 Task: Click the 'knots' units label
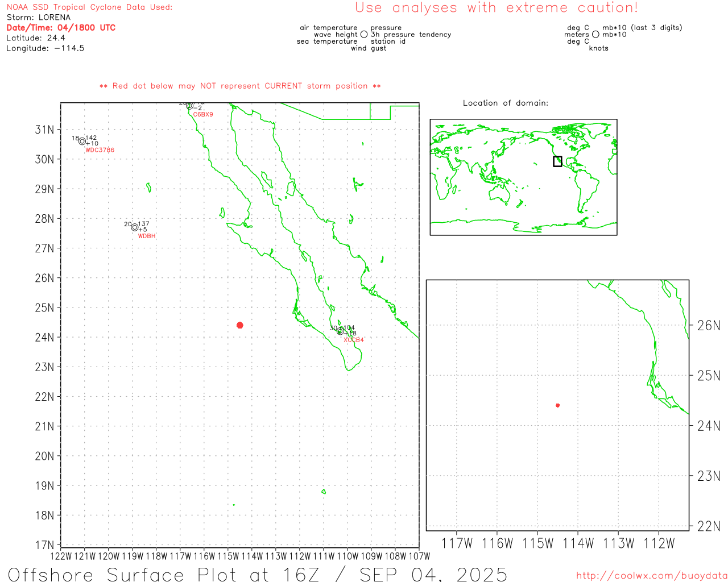599,48
